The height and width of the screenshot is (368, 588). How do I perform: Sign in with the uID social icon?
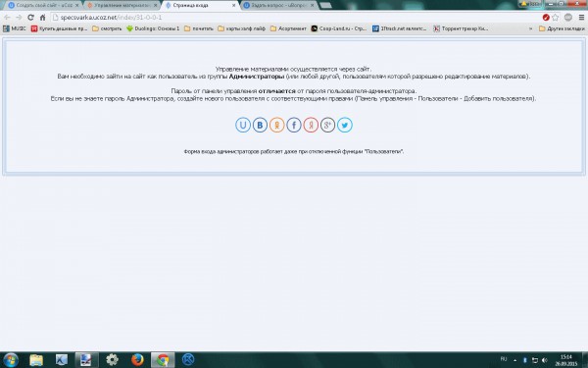click(x=243, y=125)
